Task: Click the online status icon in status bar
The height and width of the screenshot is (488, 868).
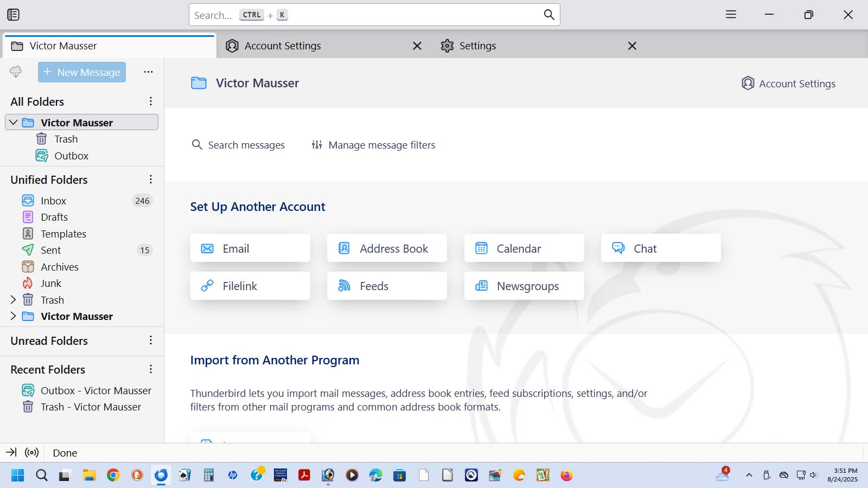Action: click(x=32, y=452)
